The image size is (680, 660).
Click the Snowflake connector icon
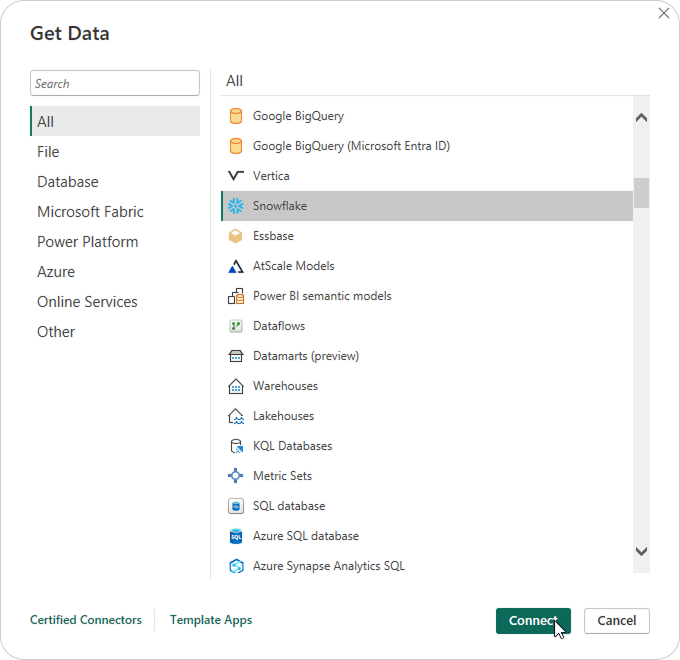tap(236, 206)
